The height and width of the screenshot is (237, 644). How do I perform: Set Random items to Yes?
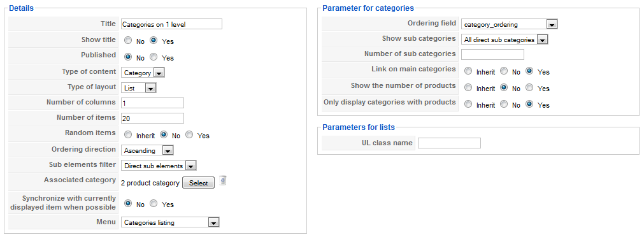189,134
